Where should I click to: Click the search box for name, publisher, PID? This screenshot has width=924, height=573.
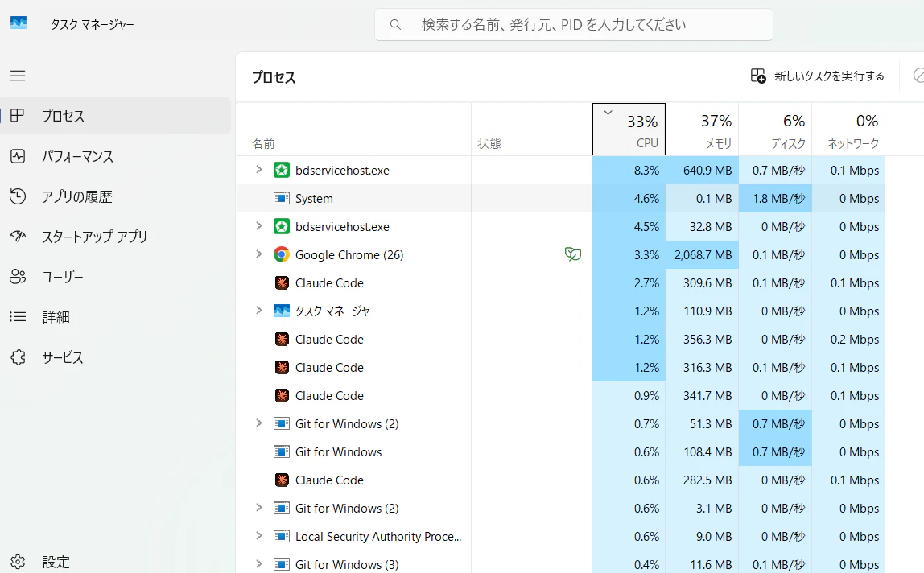point(573,25)
